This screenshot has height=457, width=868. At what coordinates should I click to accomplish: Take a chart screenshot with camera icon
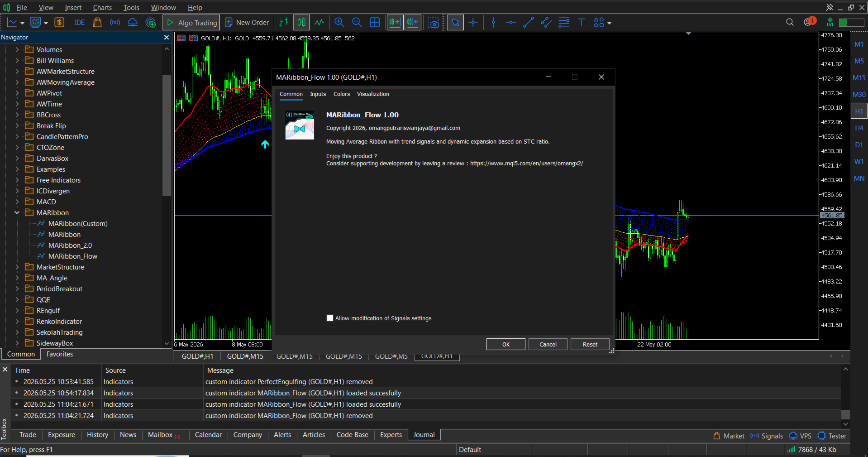[434, 23]
